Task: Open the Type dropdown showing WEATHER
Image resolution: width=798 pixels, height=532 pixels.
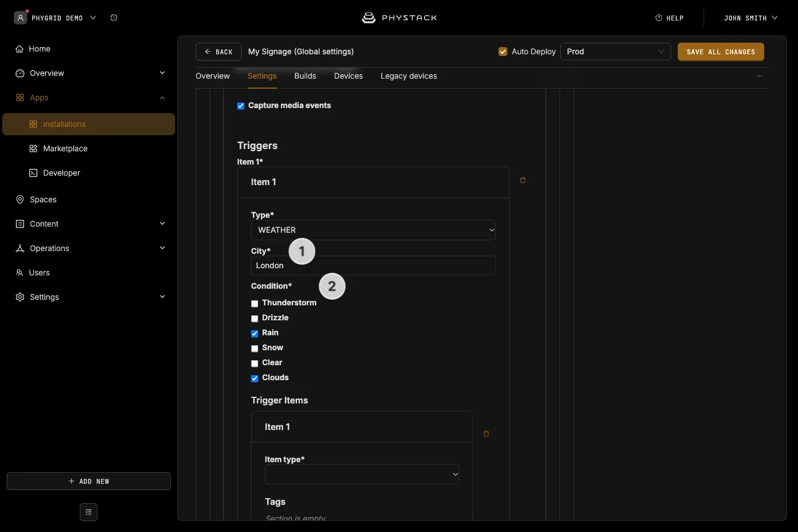Action: pos(373,230)
